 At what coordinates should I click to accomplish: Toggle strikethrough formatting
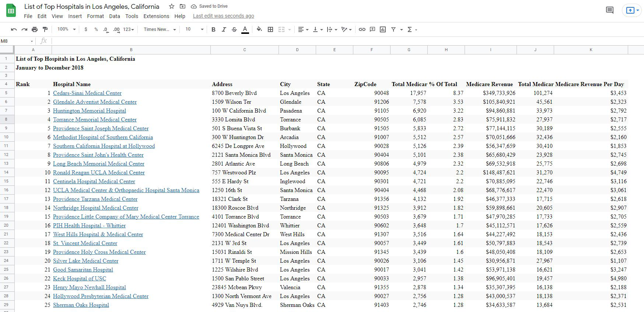click(234, 29)
